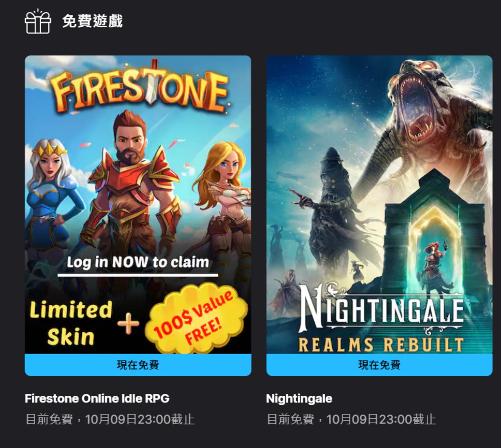
Task: Open the Nightingale game title link
Action: tap(299, 399)
